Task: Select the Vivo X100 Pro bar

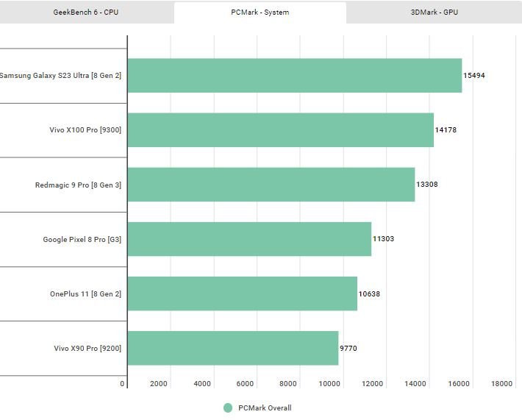Action: tap(280, 130)
